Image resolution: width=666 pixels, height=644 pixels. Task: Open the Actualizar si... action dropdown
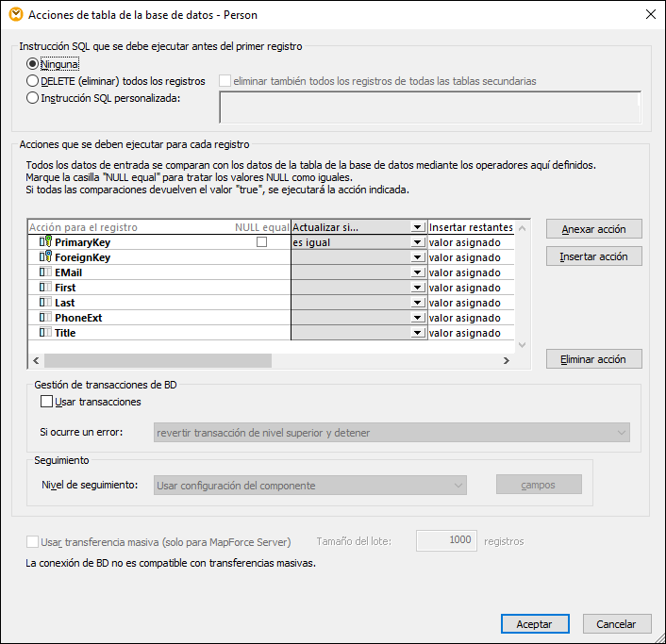(417, 227)
